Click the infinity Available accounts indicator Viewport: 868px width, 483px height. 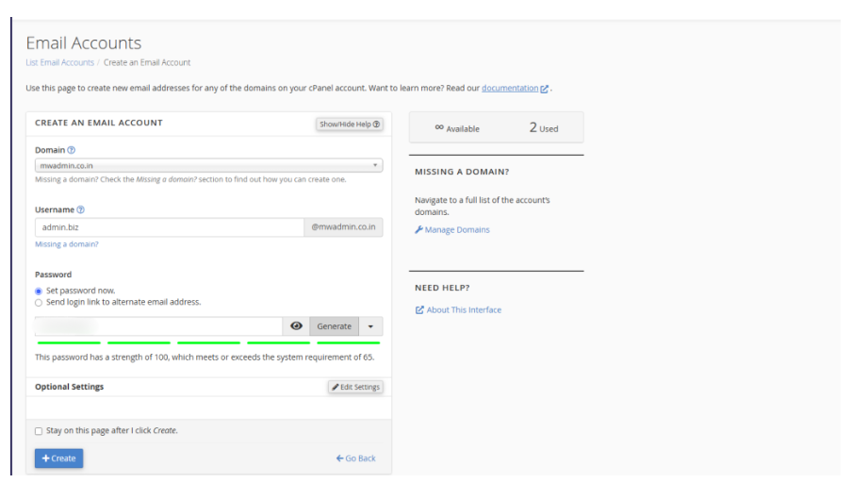tap(457, 128)
